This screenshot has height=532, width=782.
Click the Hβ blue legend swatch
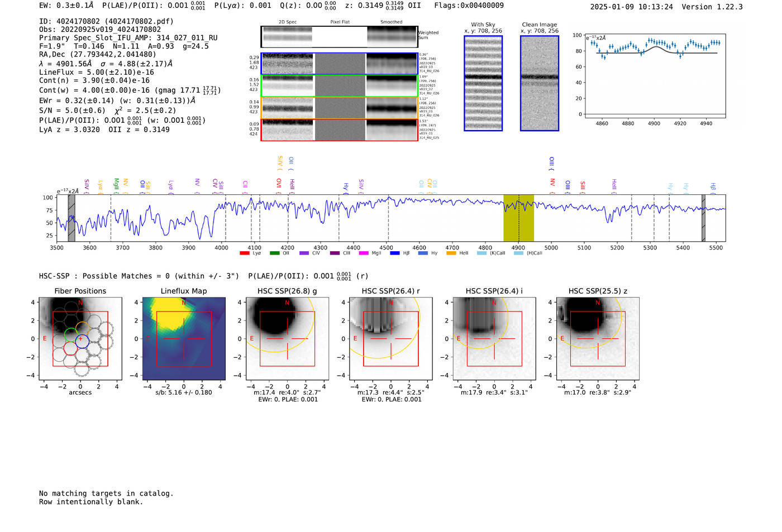pos(395,253)
